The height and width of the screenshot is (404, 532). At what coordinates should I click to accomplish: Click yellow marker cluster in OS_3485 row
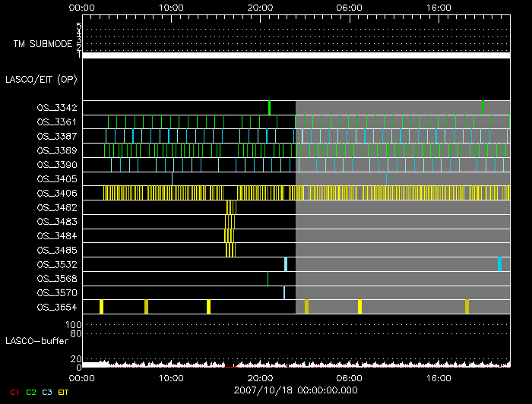coord(230,250)
